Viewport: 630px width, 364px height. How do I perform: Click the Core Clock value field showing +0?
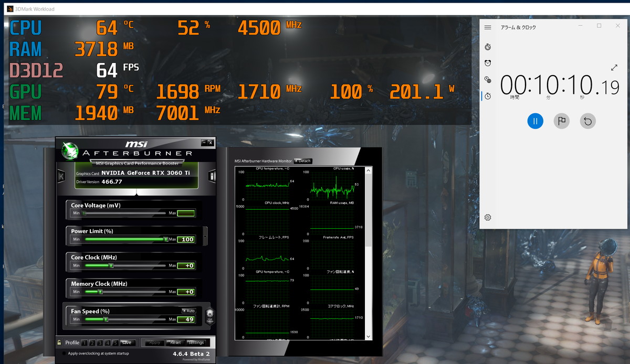pos(186,265)
